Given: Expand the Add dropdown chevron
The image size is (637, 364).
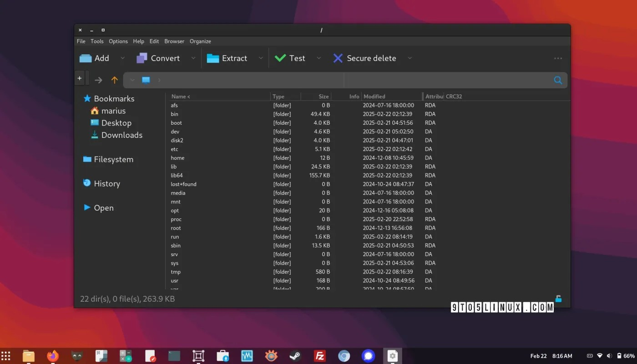Looking at the screenshot, I should [122, 58].
